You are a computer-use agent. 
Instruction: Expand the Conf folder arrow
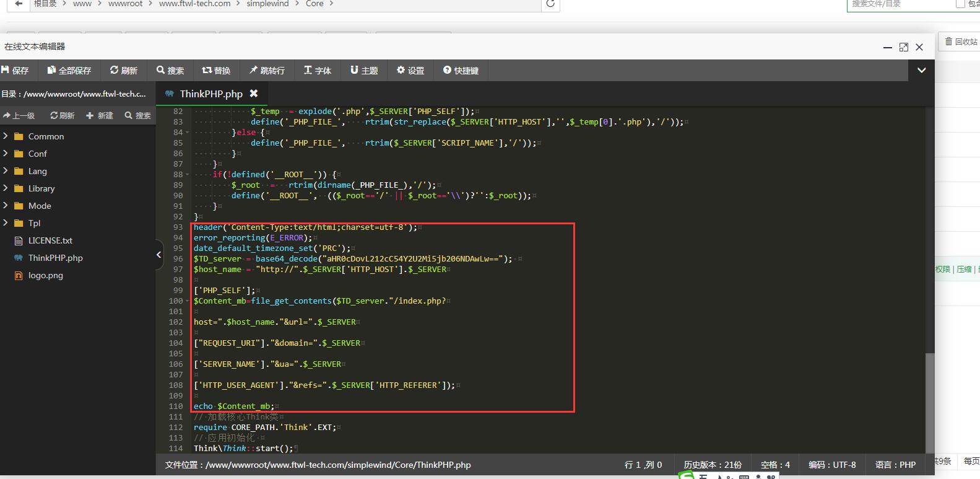[x=6, y=154]
